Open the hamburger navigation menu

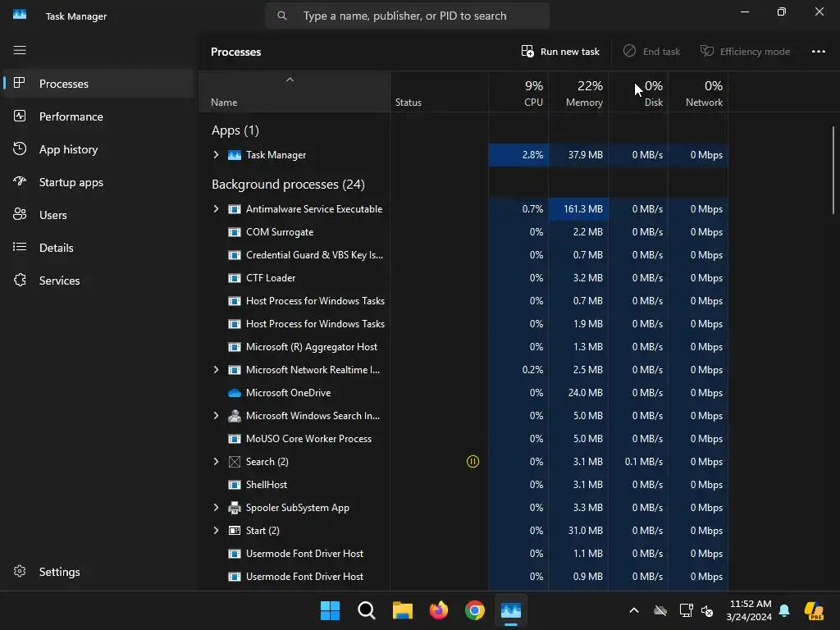[x=20, y=50]
